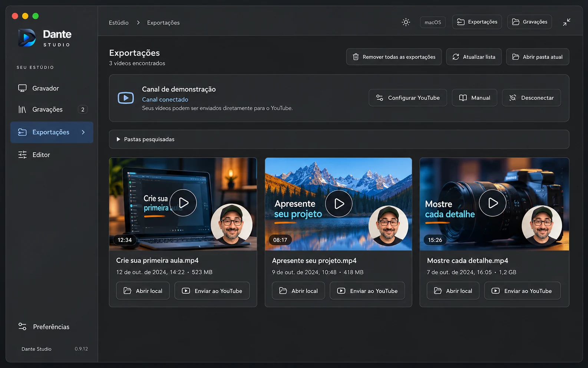588x368 pixels.
Task: Play the Mostre cada detalhe video
Action: (x=492, y=203)
